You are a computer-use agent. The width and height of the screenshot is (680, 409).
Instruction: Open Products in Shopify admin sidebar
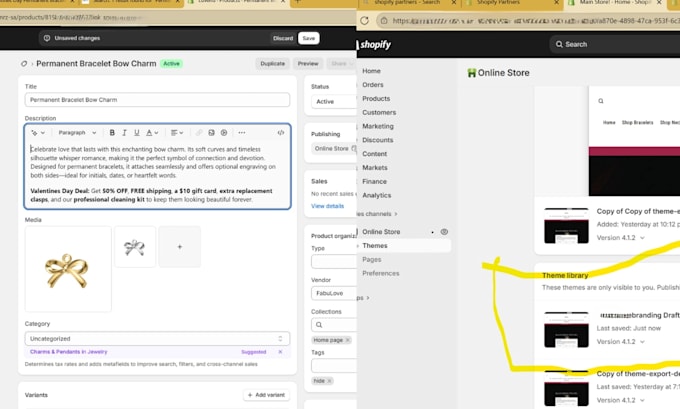[x=376, y=98]
